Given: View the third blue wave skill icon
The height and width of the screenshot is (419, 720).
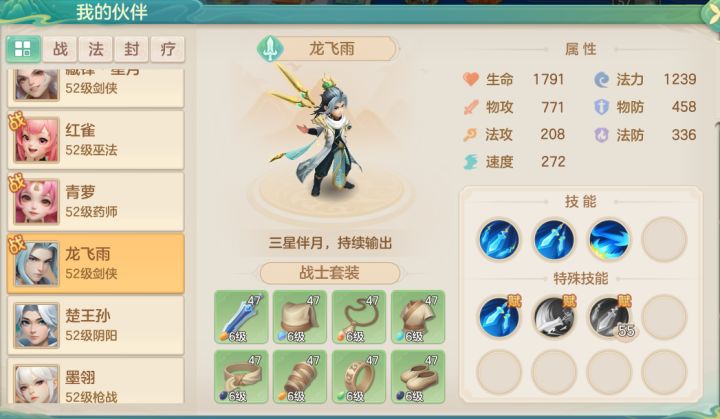Looking at the screenshot, I should 609,239.
